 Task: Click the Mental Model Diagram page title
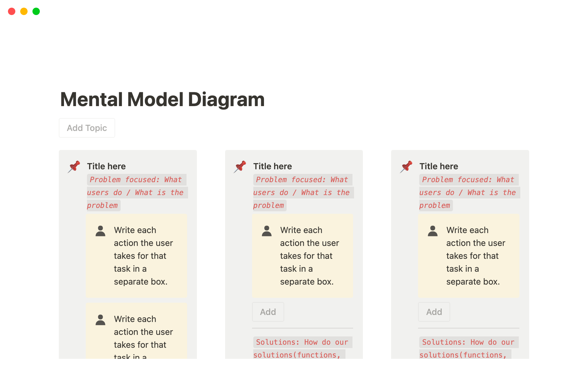point(162,100)
